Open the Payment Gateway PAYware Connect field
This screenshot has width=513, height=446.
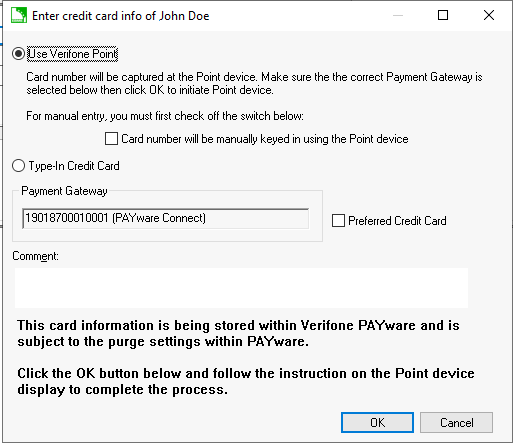coord(166,218)
